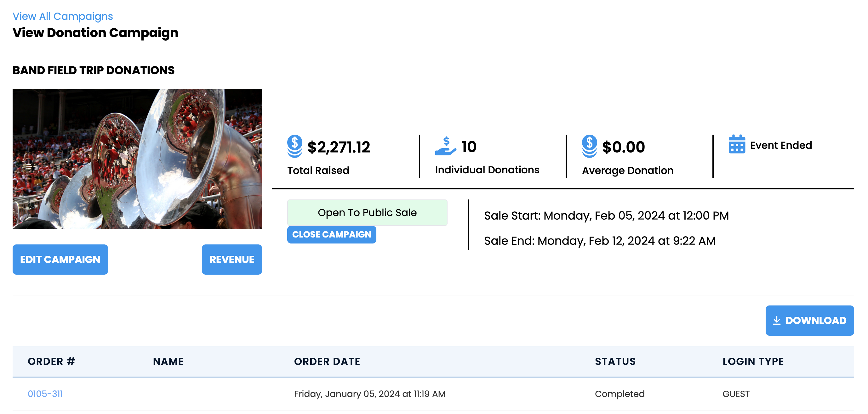Click the Sale End date text
Image resolution: width=868 pixels, height=414 pixels.
pyautogui.click(x=600, y=241)
